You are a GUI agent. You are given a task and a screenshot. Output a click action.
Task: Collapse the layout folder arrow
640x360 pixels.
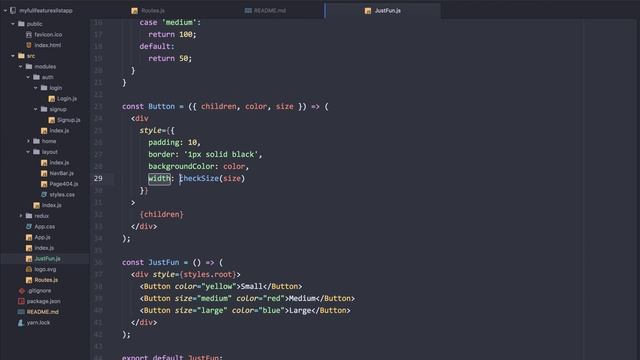pos(28,152)
